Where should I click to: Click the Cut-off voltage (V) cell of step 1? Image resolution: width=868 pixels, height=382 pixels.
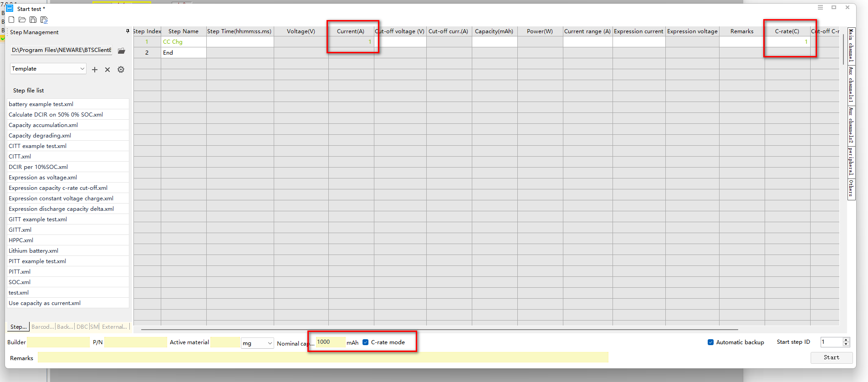[400, 42]
